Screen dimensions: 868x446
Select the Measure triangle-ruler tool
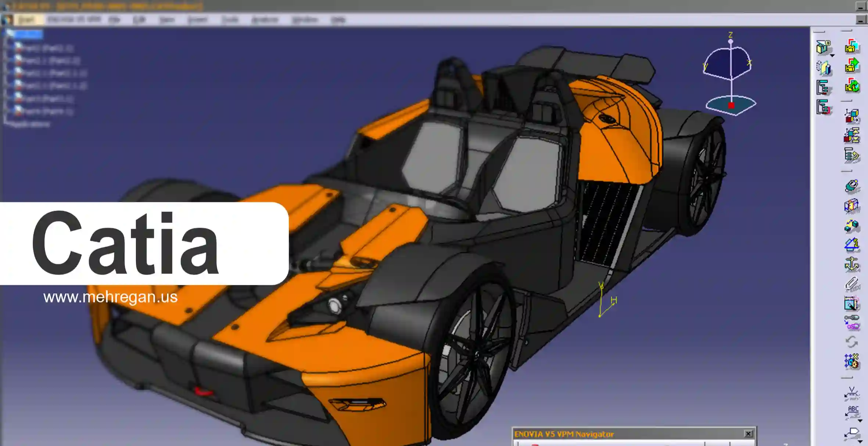pos(852,245)
